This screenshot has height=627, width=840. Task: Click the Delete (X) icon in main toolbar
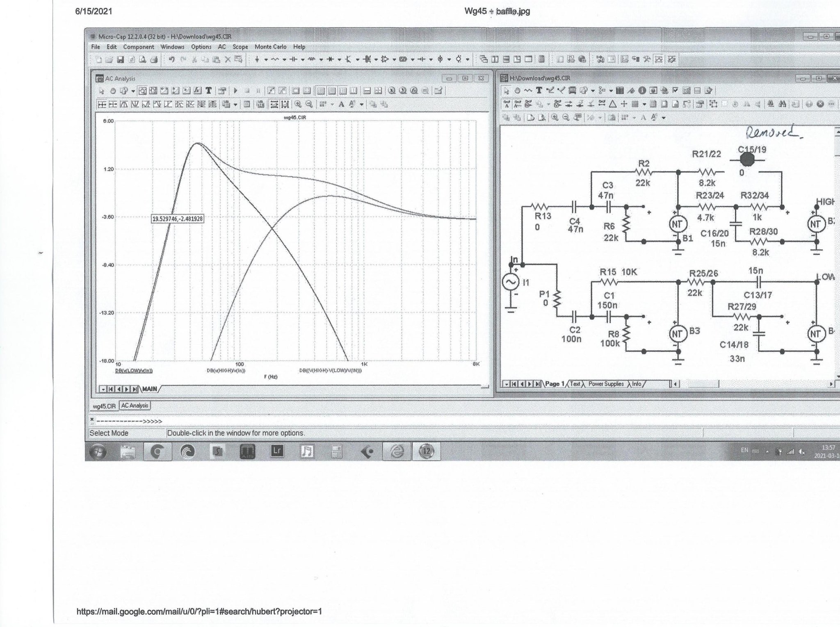(228, 59)
